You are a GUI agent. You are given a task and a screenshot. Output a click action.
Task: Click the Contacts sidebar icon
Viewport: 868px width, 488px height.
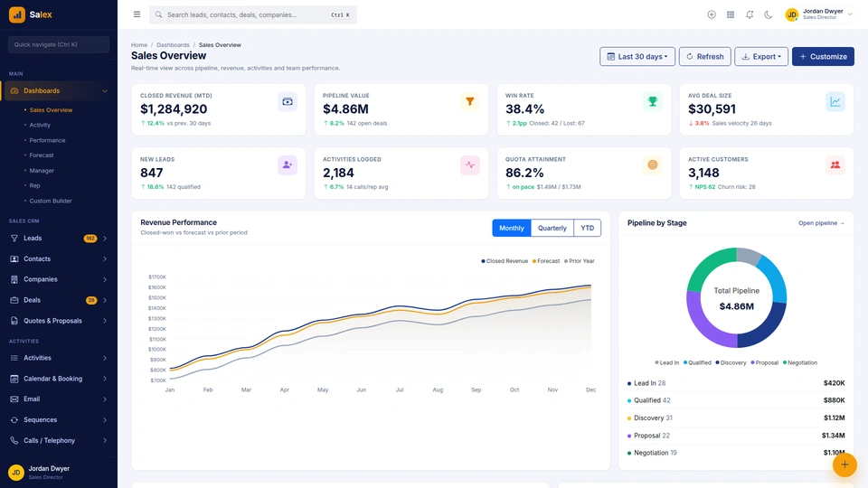pyautogui.click(x=14, y=259)
